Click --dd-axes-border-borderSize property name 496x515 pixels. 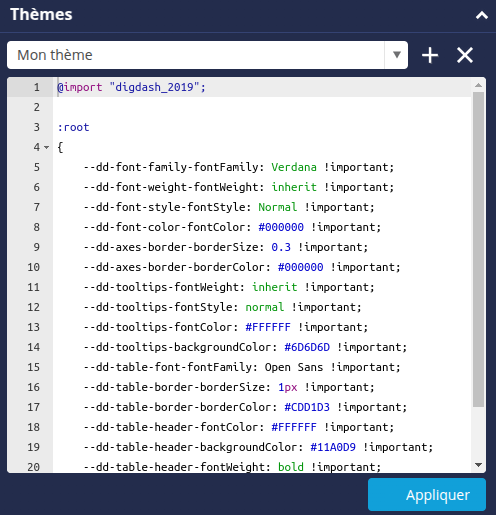[171, 247]
